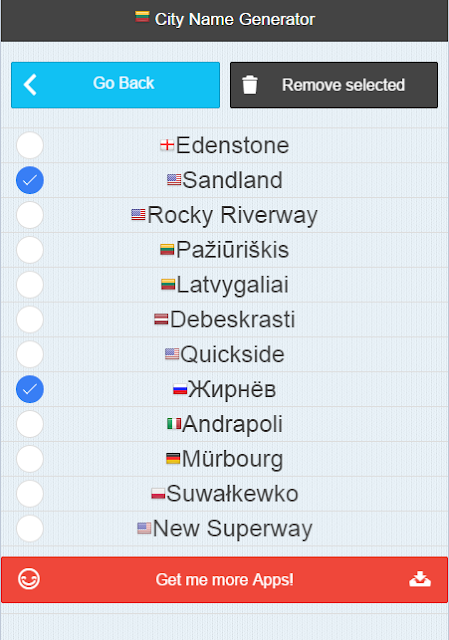Uncheck the Sandland checkbox
The width and height of the screenshot is (449, 640).
coord(30,180)
